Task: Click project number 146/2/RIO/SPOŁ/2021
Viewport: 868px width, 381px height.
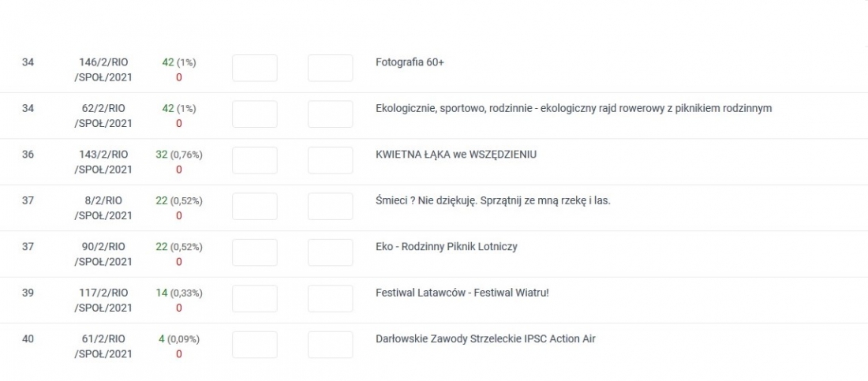Action: pos(103,69)
